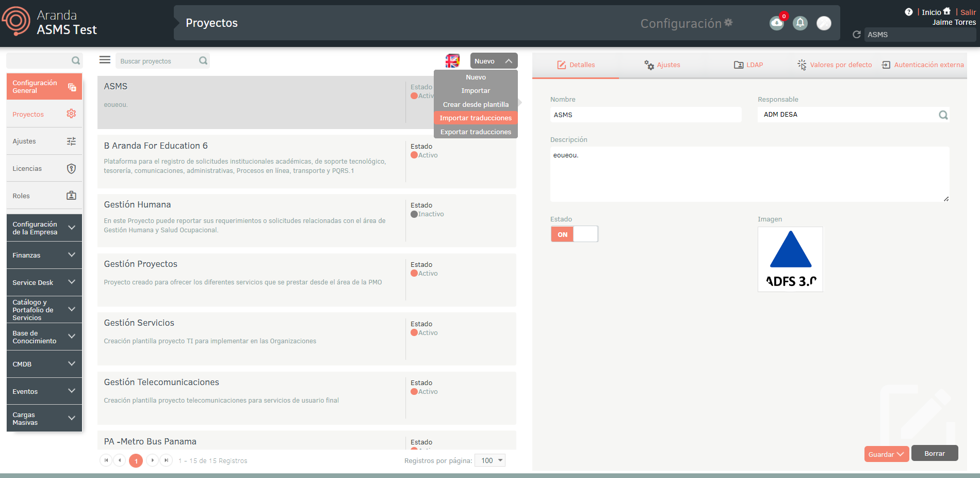
Task: Click the Aranda ASMS spiral logo
Action: (x=16, y=21)
